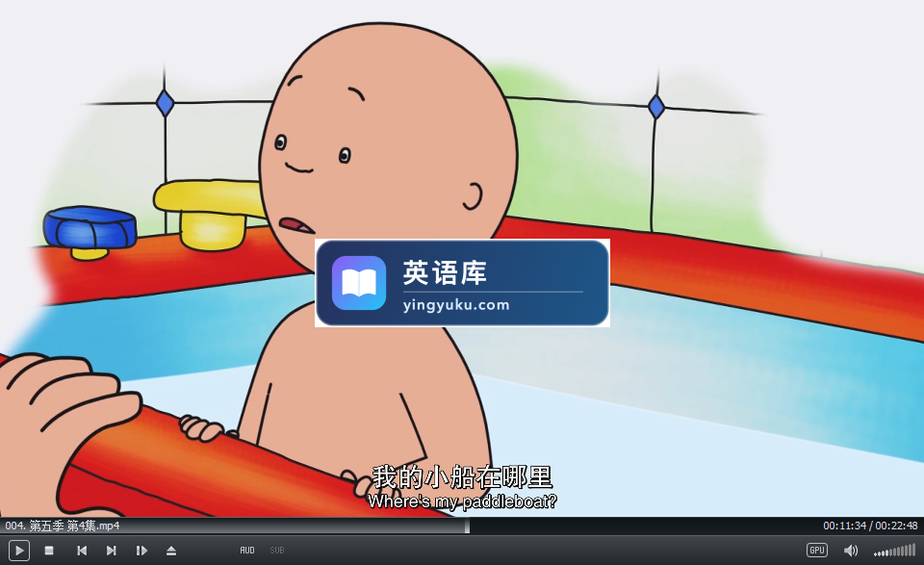The image size is (924, 565).
Task: Skip to the previous file
Action: tap(82, 551)
